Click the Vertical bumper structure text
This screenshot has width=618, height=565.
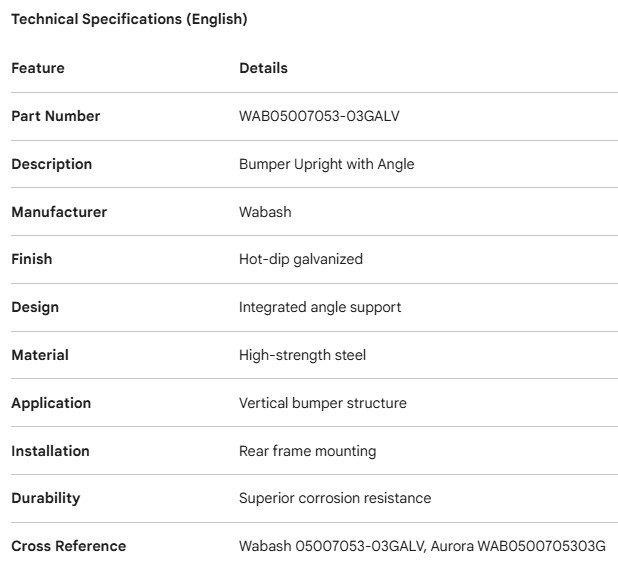pos(323,403)
